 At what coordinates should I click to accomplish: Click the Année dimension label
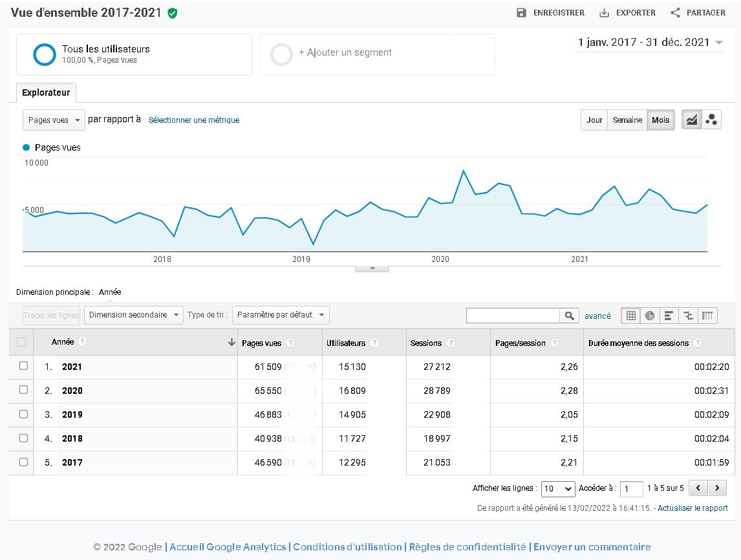pyautogui.click(x=110, y=292)
